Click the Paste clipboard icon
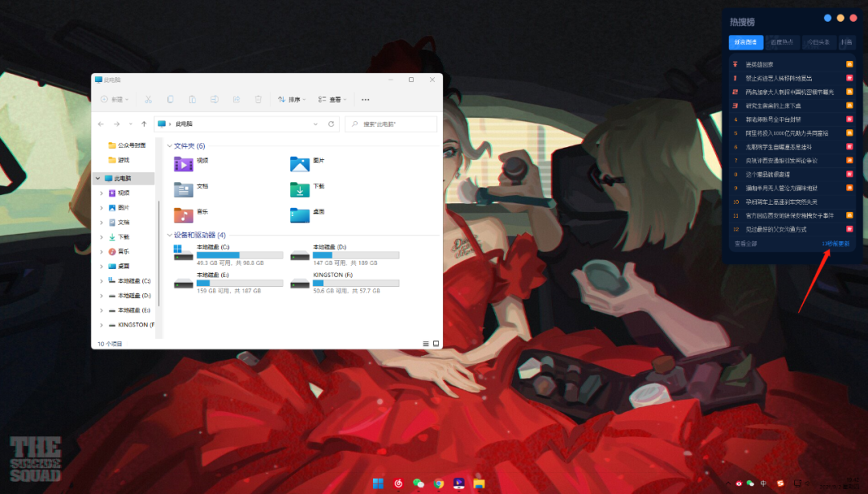This screenshot has height=494, width=868. point(192,100)
